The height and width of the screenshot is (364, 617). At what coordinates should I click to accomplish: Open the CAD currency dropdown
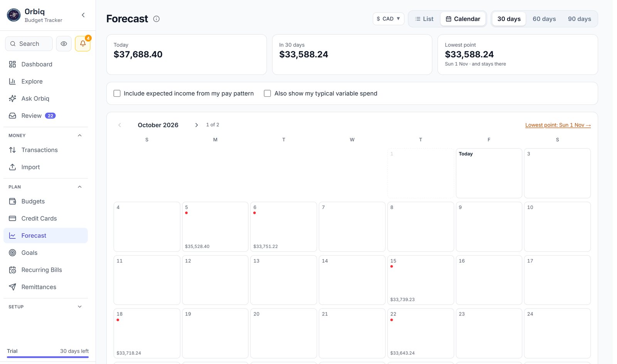388,19
